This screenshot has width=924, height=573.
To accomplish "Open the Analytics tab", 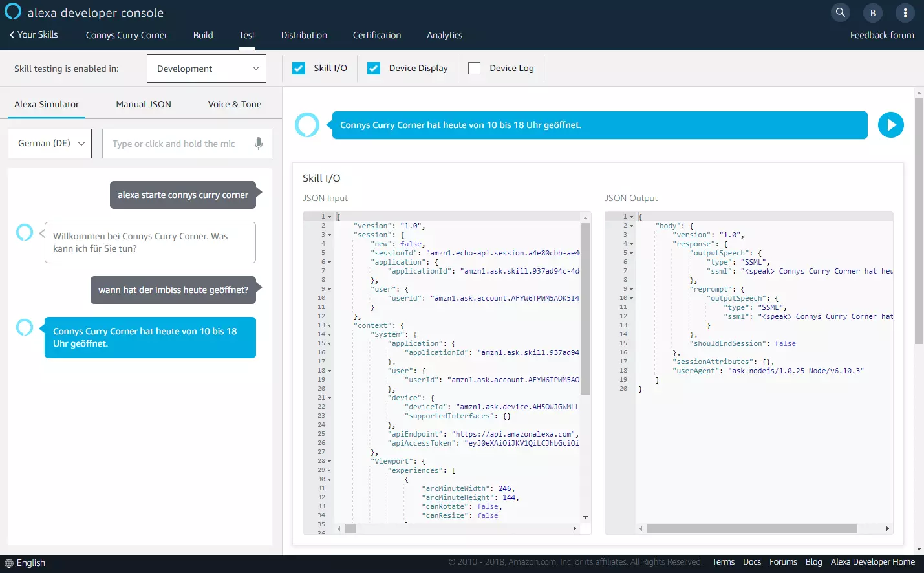I will (444, 35).
